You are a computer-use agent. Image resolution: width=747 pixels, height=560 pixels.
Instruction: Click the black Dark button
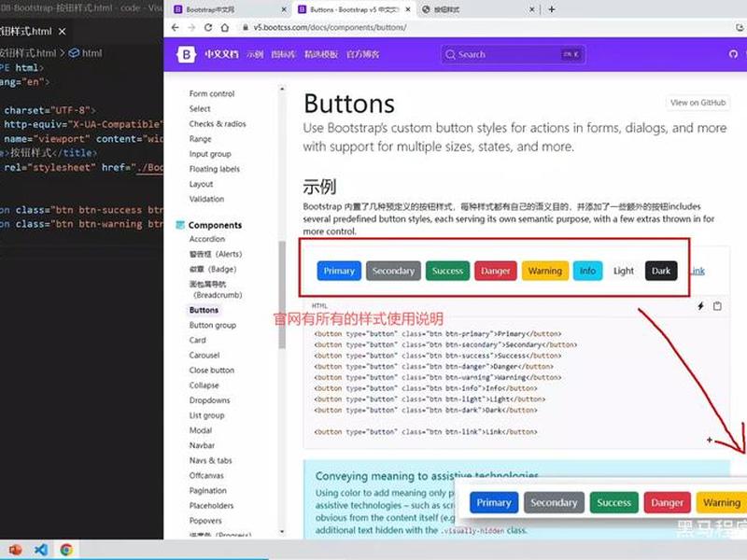coord(661,271)
